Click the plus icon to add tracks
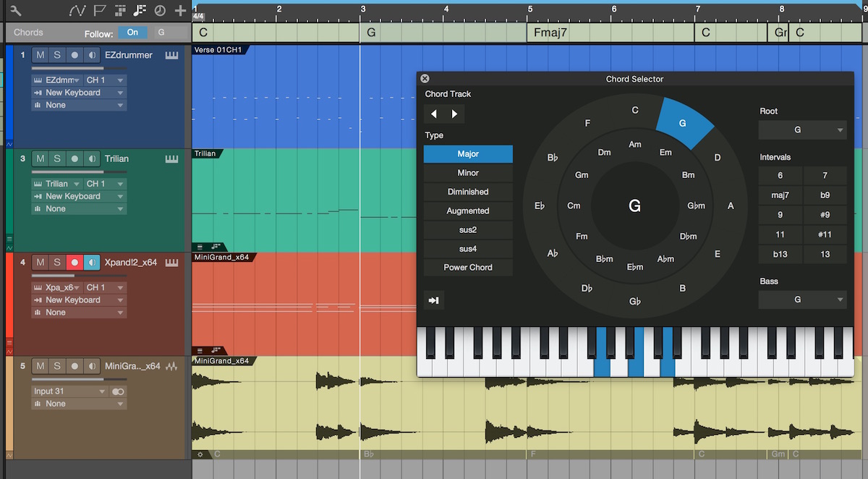 pos(181,11)
